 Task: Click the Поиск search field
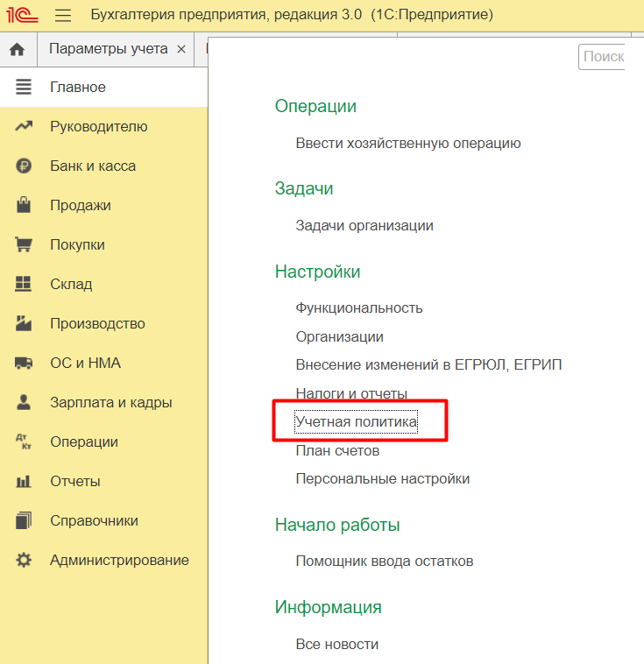(x=603, y=57)
